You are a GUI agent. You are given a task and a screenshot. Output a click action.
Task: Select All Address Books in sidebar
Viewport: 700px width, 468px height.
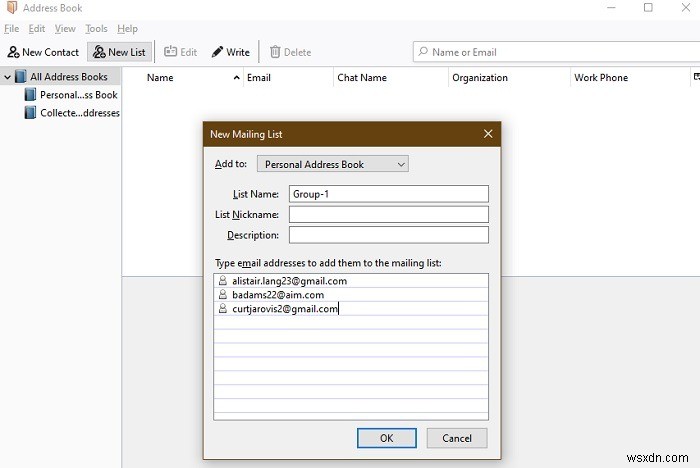point(61,77)
